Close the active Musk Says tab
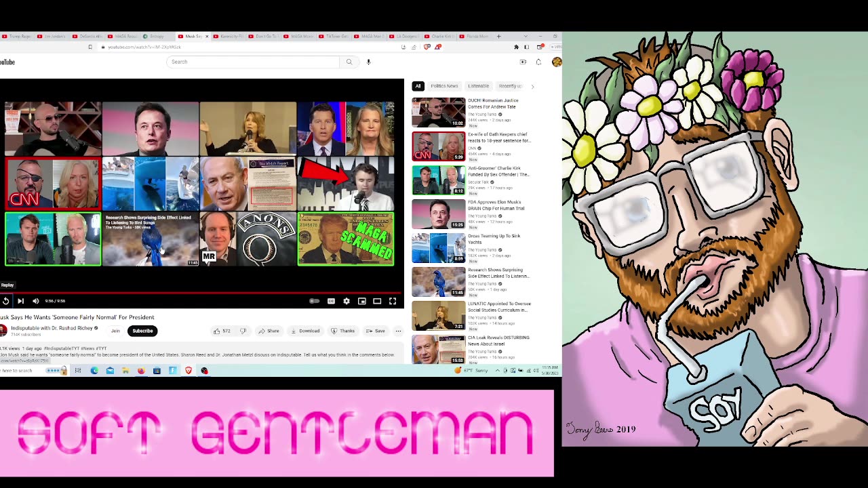Screen dimensions: 868x488 pos(207,36)
